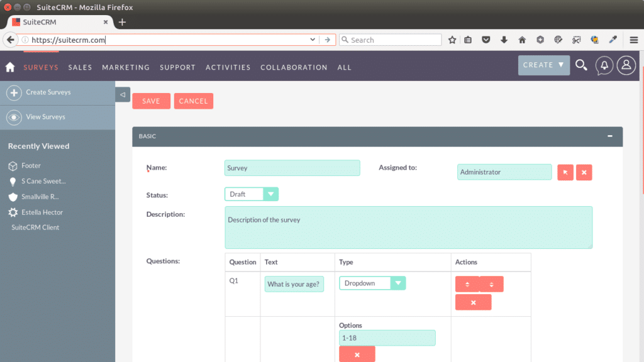Screen dimensions: 644x362
Task: Open search with the magnifying glass icon
Action: pyautogui.click(x=581, y=65)
